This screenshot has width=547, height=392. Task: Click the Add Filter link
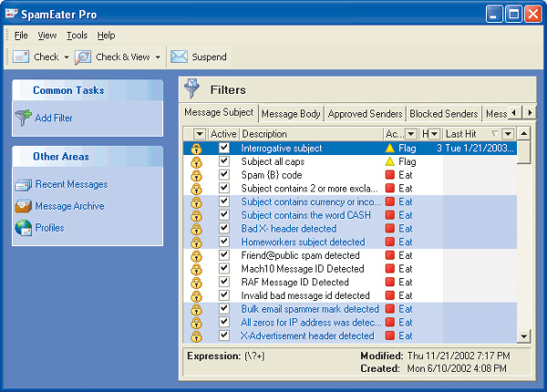pos(54,118)
